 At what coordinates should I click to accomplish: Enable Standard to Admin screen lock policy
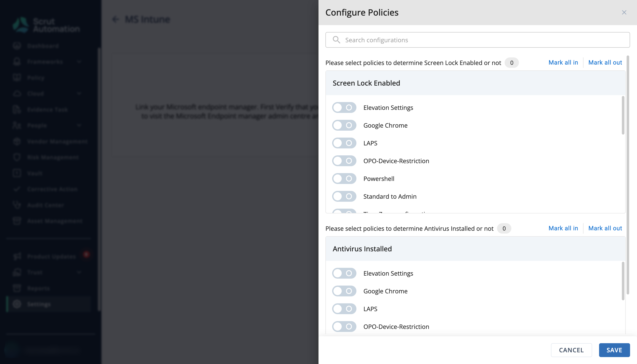[344, 196]
